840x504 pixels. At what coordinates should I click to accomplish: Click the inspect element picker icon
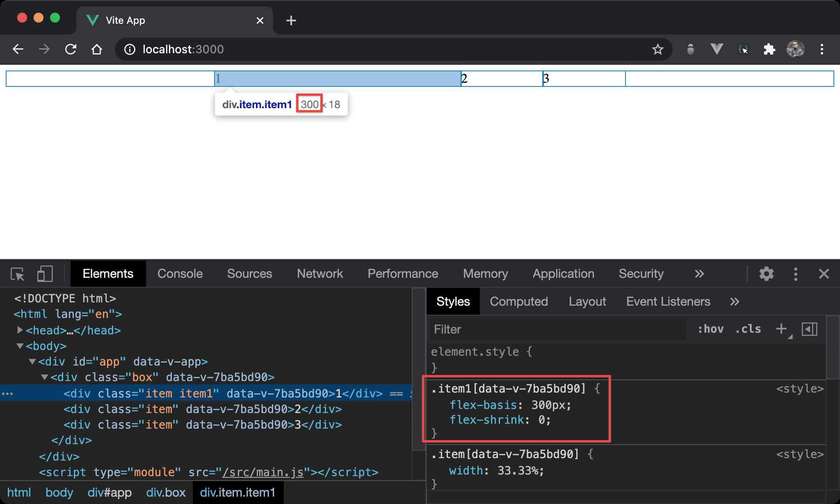17,274
